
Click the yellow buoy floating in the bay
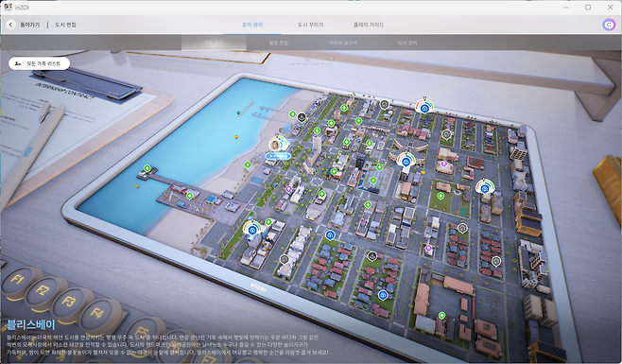pyautogui.click(x=236, y=137)
